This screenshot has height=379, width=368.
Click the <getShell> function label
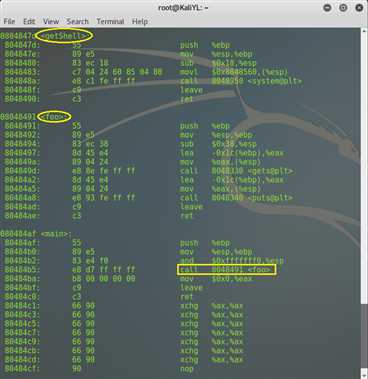point(63,36)
